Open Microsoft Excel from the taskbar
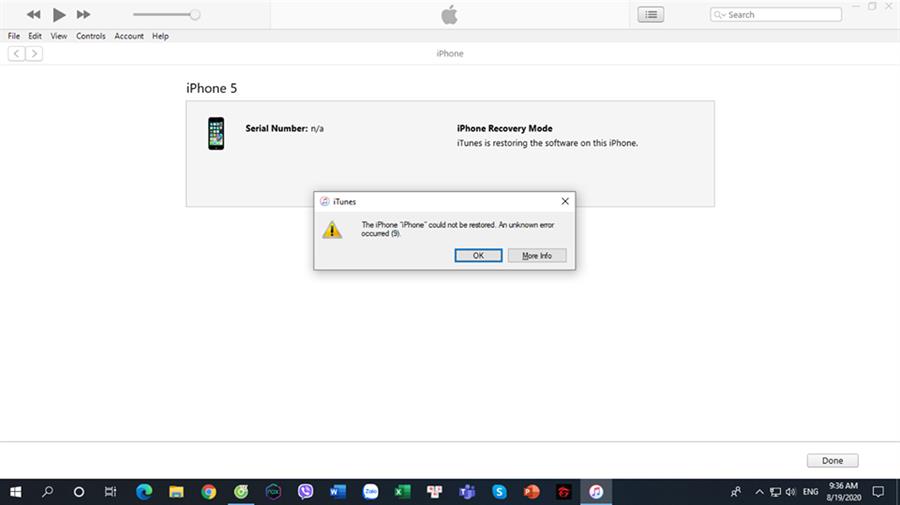 (402, 492)
